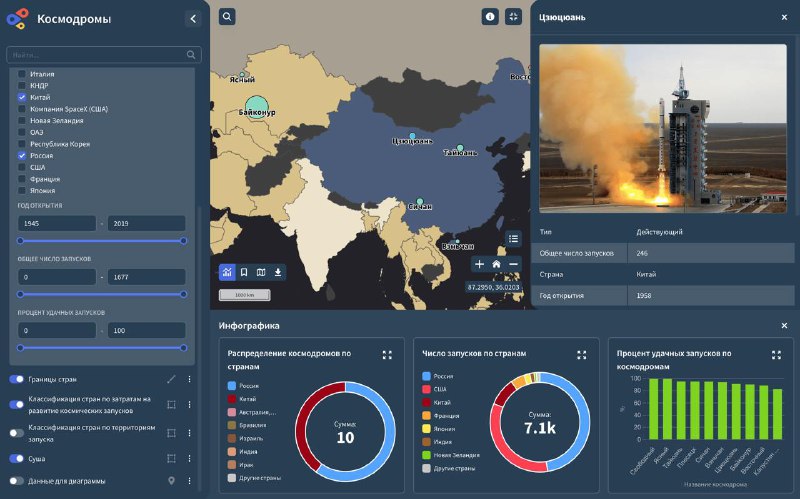Edit the max launches field 1677
Viewport: 800px width, 499px height.
146,277
